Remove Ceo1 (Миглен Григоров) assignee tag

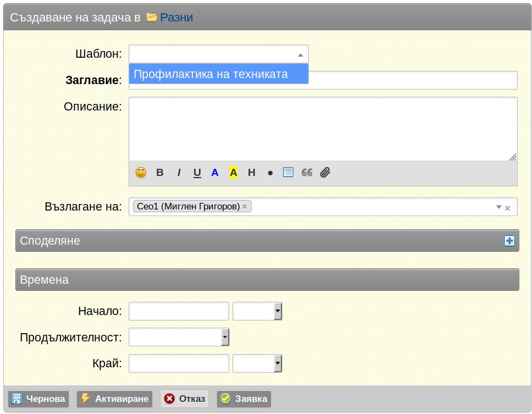pos(244,206)
